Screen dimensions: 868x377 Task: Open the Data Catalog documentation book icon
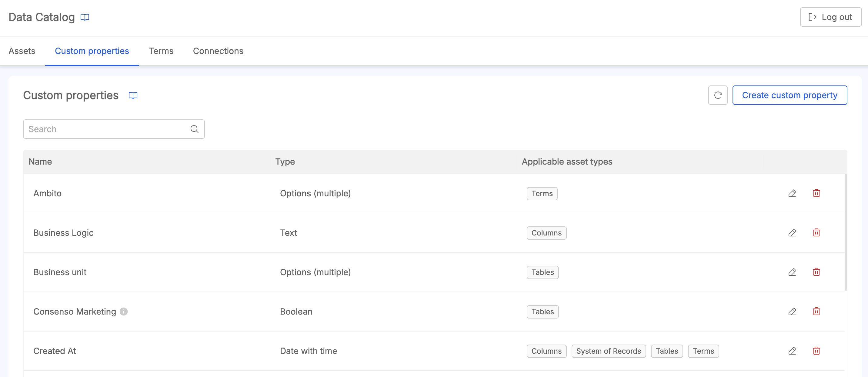click(x=85, y=17)
